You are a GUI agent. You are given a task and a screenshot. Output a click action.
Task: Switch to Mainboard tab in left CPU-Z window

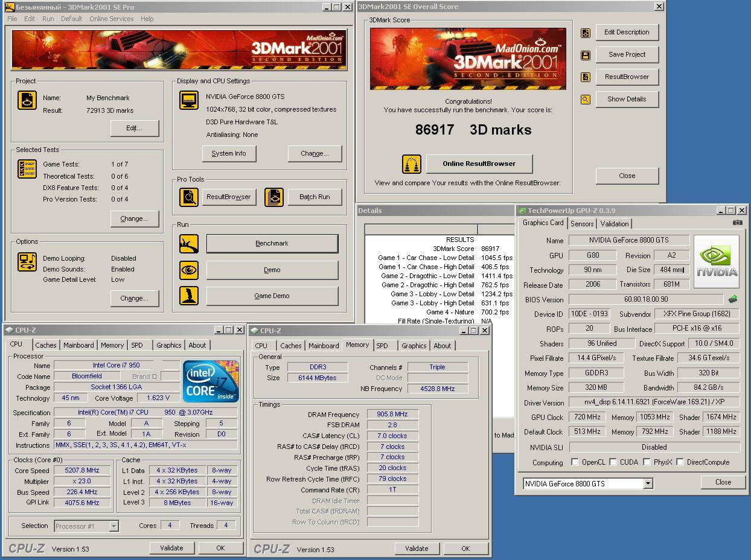pyautogui.click(x=78, y=345)
